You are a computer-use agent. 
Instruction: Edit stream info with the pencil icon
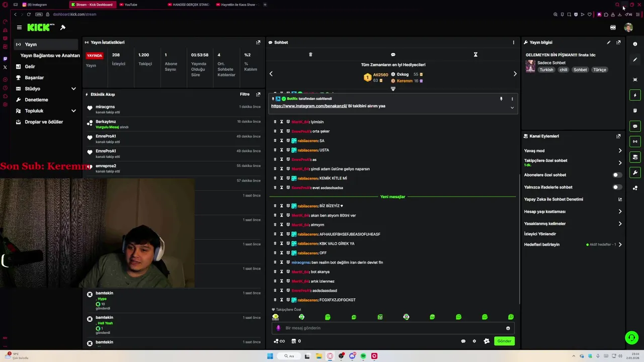[x=608, y=42]
